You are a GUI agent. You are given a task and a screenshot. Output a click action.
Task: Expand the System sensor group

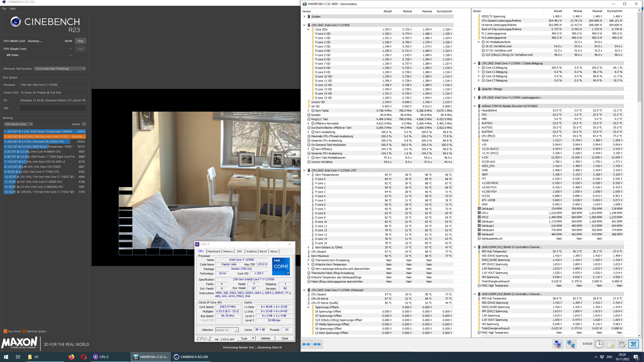tap(304, 17)
